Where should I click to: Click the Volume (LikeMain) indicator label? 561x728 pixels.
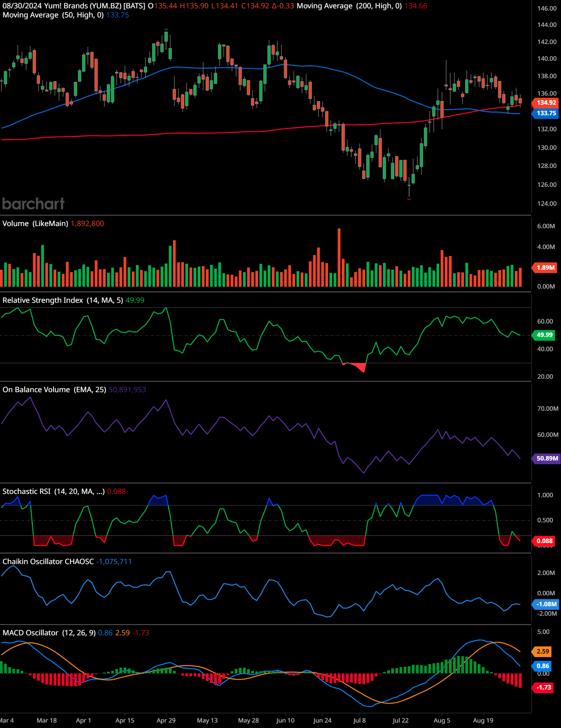[x=35, y=224]
